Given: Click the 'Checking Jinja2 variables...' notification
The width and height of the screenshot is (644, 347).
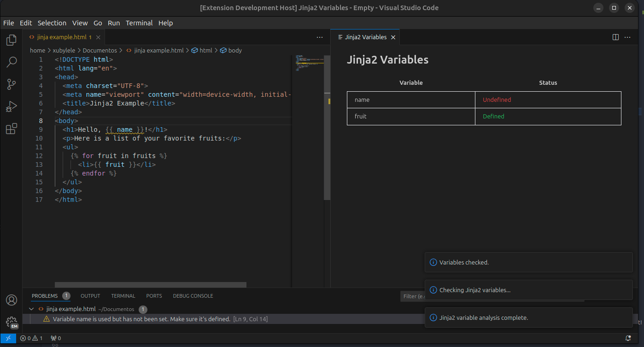Looking at the screenshot, I should coord(529,290).
